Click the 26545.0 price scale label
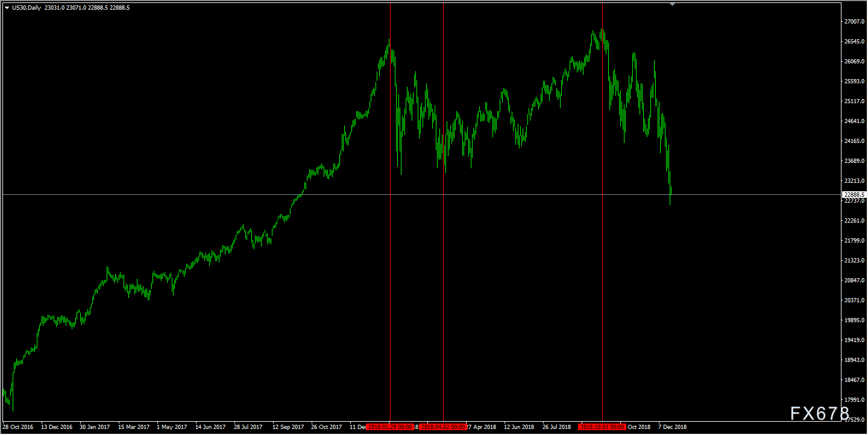This screenshot has height=435, width=868. click(854, 42)
